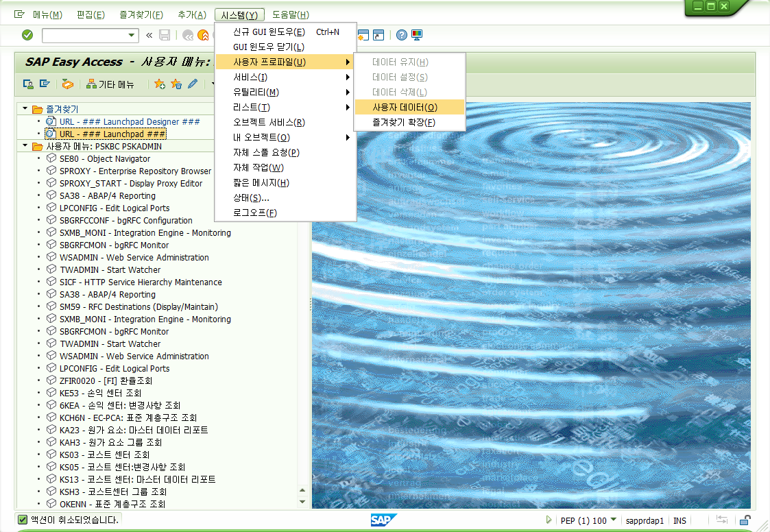Choose 로그오프 from the System menu
Viewport: 770px width, 532px height.
click(254, 213)
